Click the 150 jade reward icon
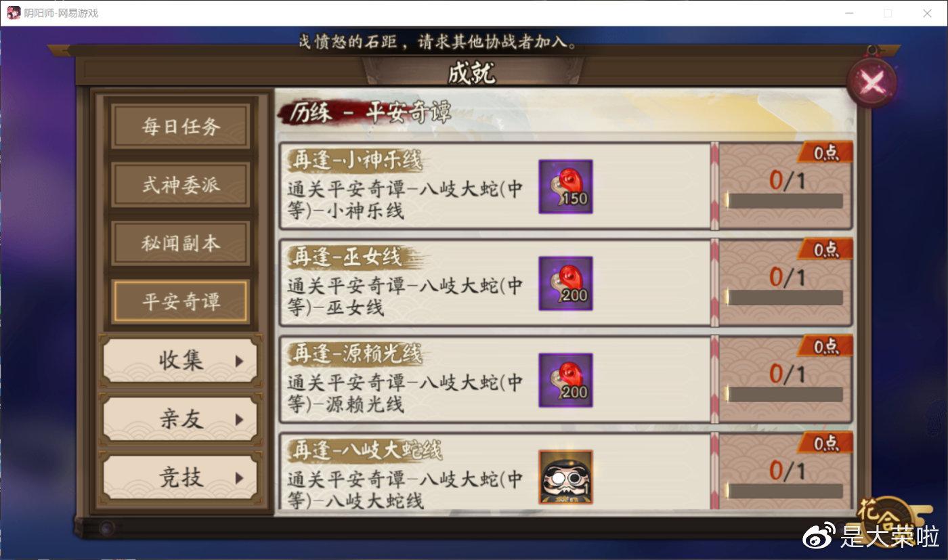 tap(565, 187)
